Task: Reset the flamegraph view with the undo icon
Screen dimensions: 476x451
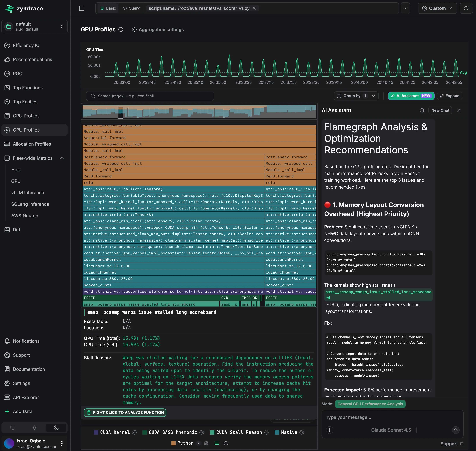Action: click(226, 443)
